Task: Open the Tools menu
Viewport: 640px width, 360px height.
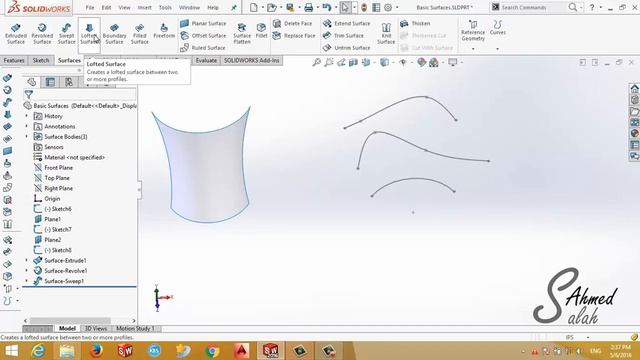Action: pyautogui.click(x=165, y=7)
